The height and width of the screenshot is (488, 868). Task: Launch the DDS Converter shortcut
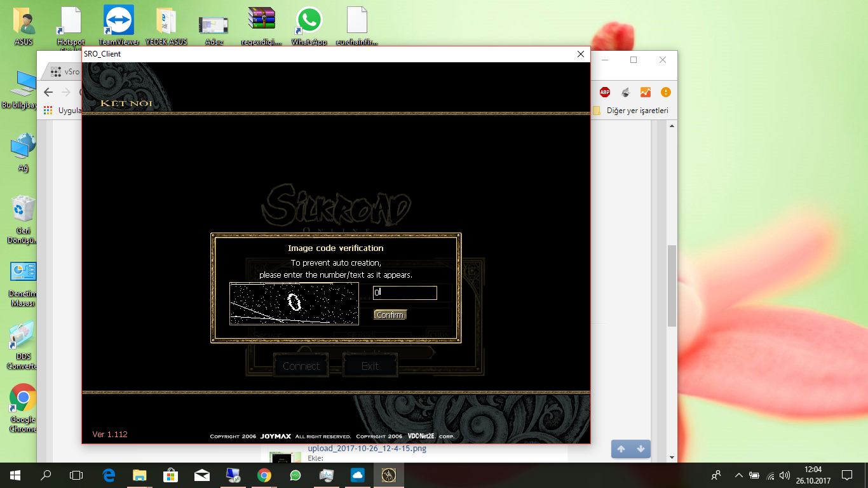click(24, 346)
